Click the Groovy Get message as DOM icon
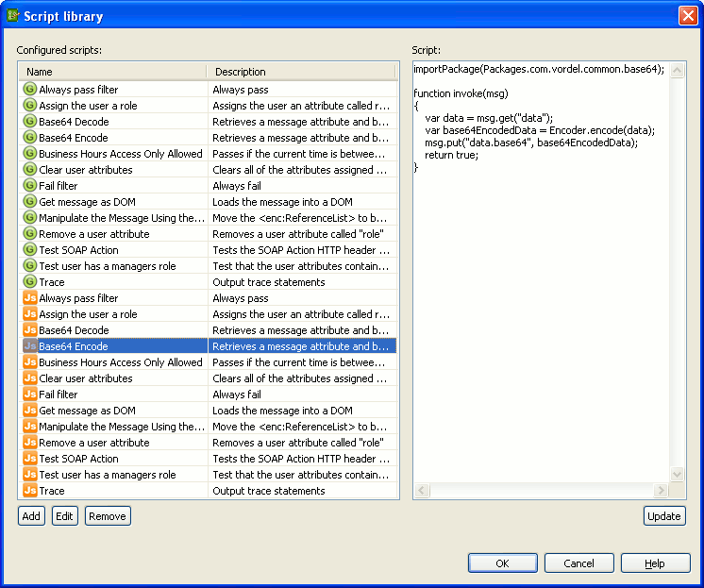 (29, 201)
